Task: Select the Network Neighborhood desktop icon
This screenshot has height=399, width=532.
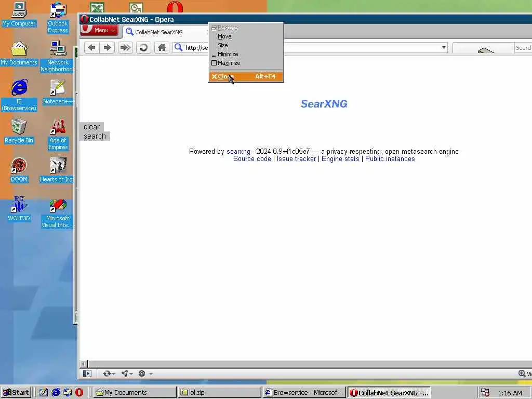Action: (57, 56)
